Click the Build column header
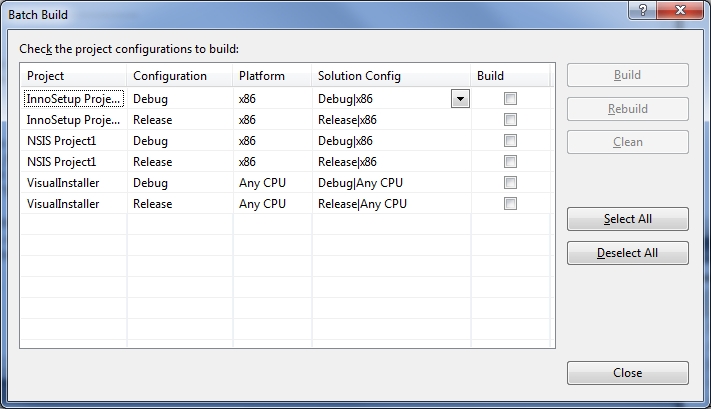The width and height of the screenshot is (711, 409). [510, 76]
